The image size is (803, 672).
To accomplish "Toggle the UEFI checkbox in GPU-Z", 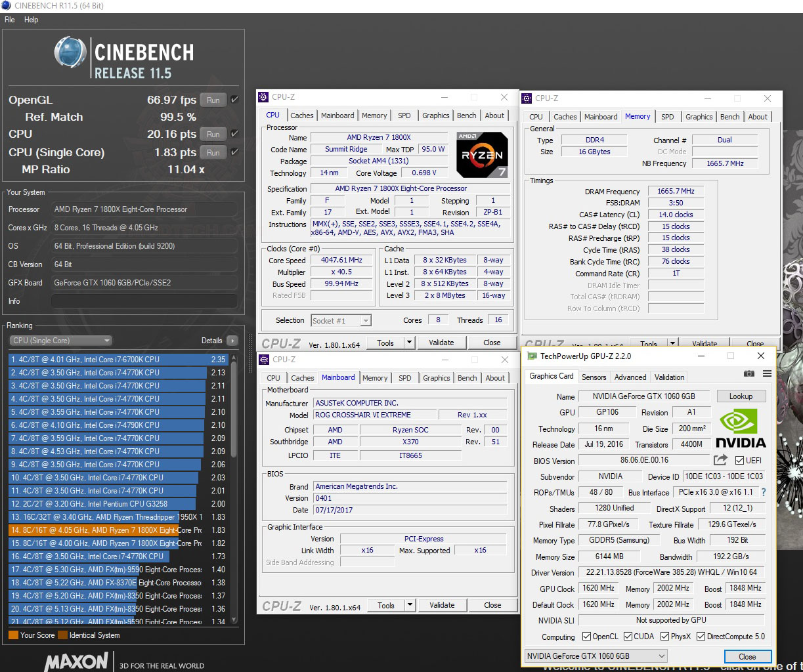I will click(x=740, y=461).
